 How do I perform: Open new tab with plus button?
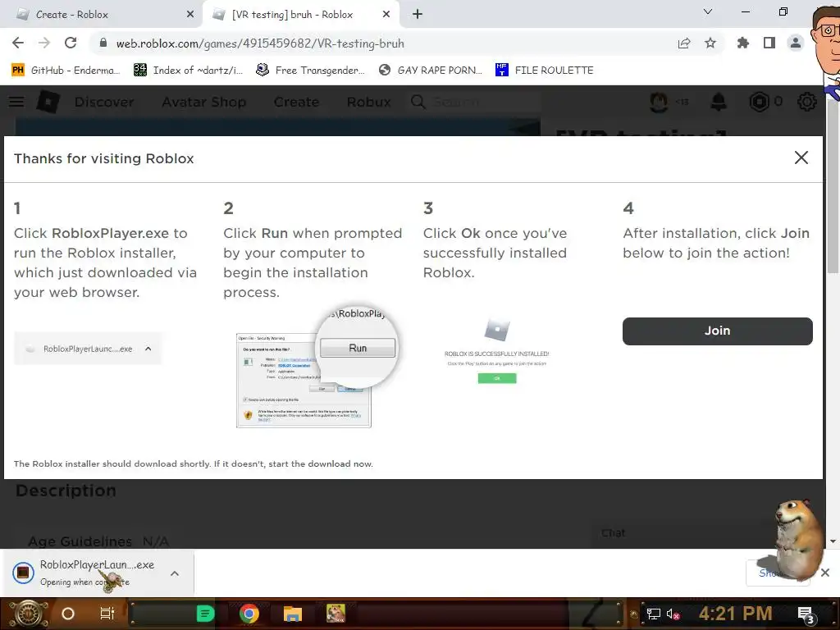[418, 15]
